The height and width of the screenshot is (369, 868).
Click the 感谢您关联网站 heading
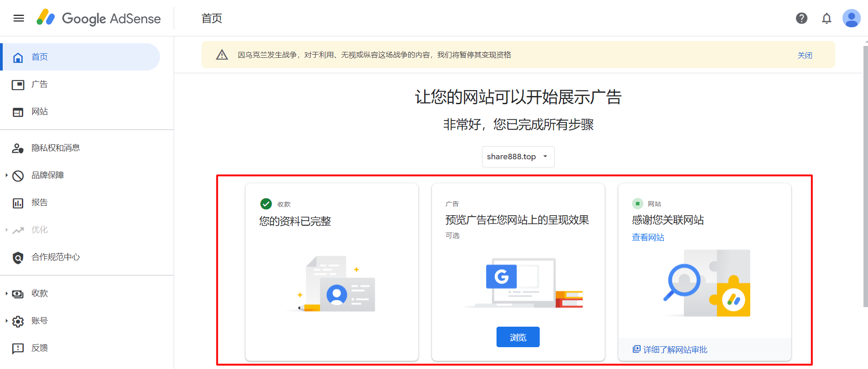tap(667, 220)
